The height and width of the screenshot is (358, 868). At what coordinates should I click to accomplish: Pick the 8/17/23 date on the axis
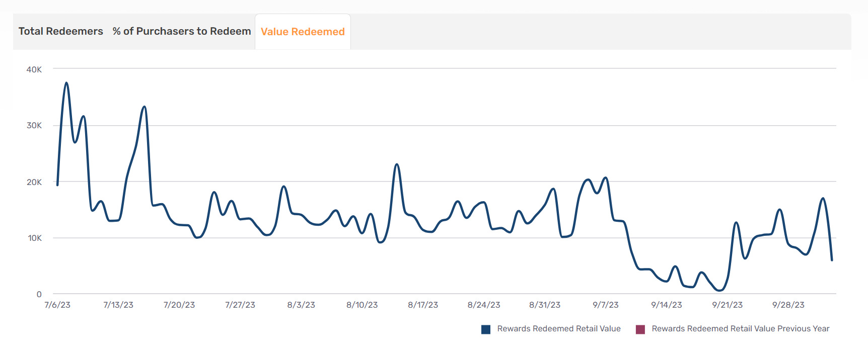click(423, 305)
